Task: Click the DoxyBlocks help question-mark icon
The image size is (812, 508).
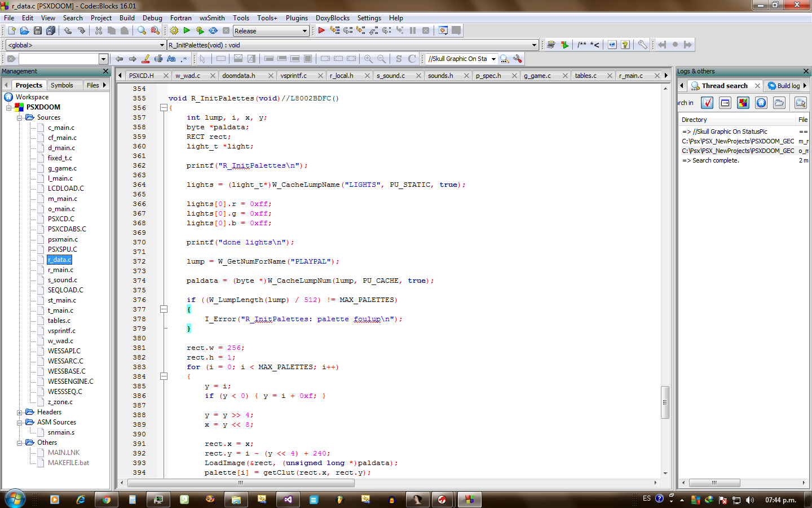Action: (x=625, y=45)
